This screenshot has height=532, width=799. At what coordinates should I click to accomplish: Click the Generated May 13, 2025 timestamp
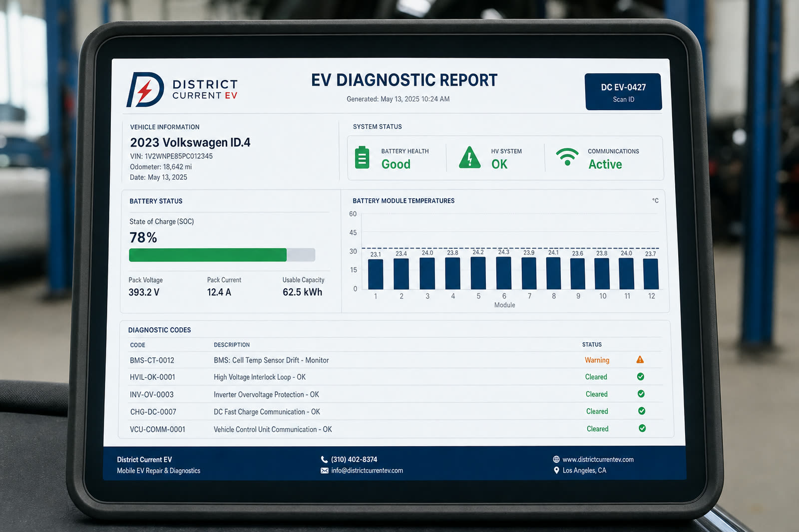[398, 99]
